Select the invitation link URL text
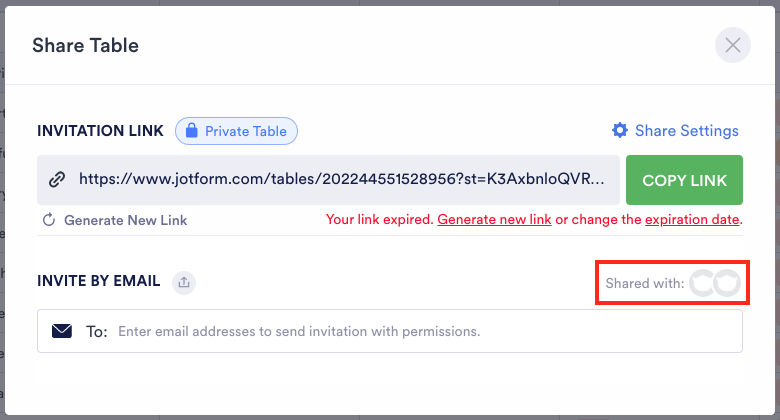This screenshot has height=420, width=780. pyautogui.click(x=341, y=180)
